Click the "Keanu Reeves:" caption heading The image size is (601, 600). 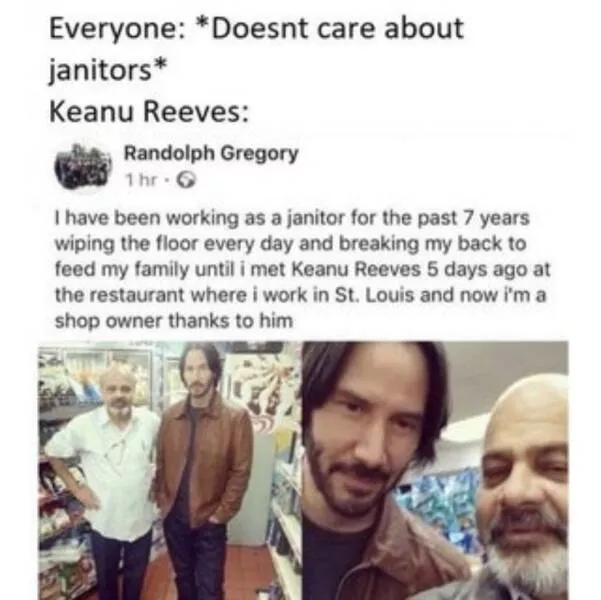[x=149, y=112]
